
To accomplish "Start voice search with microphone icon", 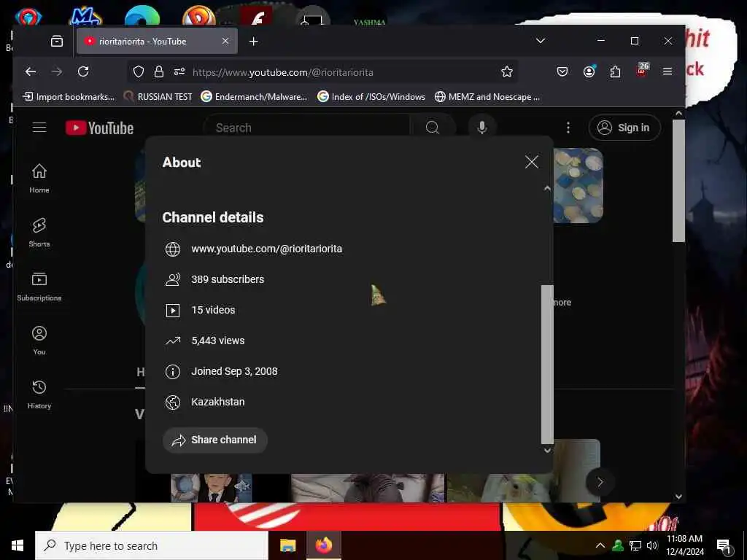I will click(481, 128).
